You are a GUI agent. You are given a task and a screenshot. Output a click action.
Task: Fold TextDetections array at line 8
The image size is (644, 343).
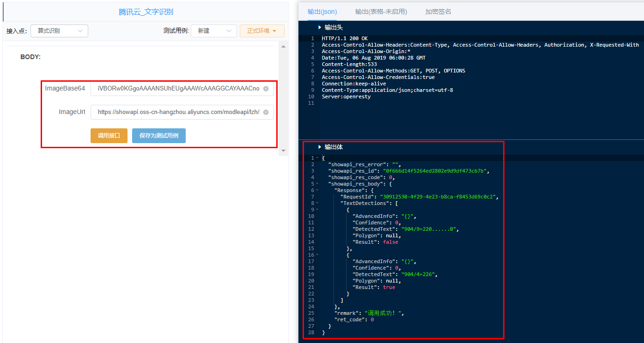click(x=317, y=203)
